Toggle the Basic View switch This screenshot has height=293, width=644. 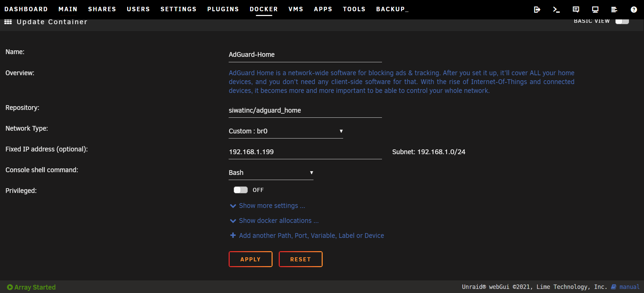pos(622,21)
